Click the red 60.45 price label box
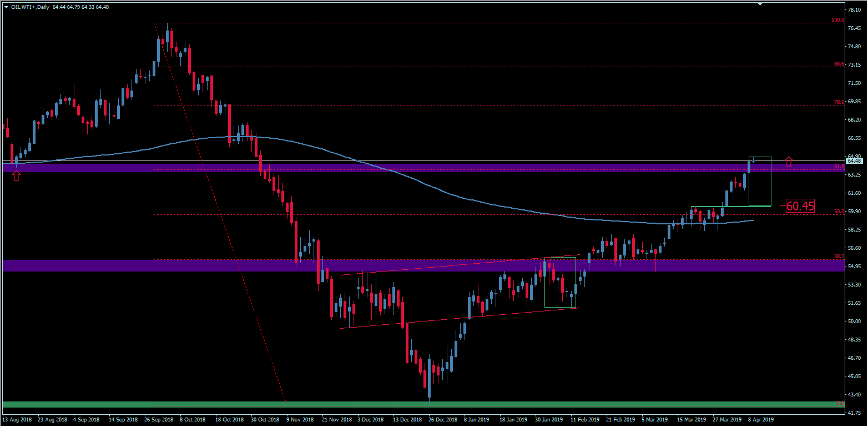Viewport: 868px width, 427px height. pos(800,206)
